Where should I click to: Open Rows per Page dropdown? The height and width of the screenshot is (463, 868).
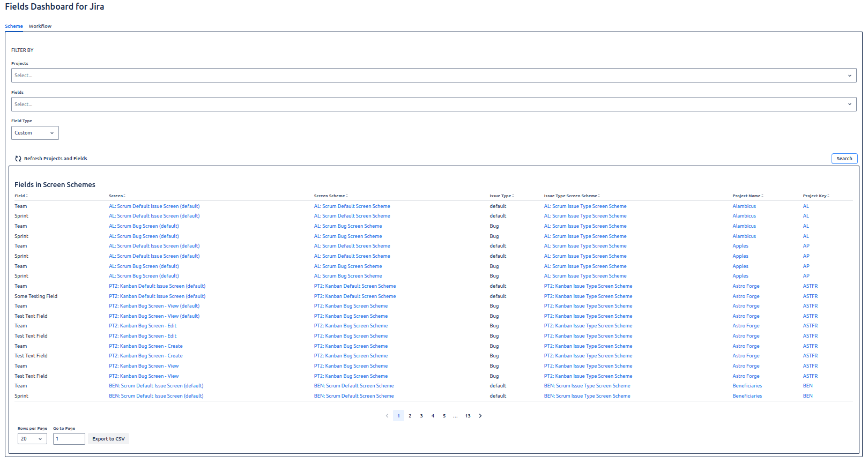coord(32,439)
